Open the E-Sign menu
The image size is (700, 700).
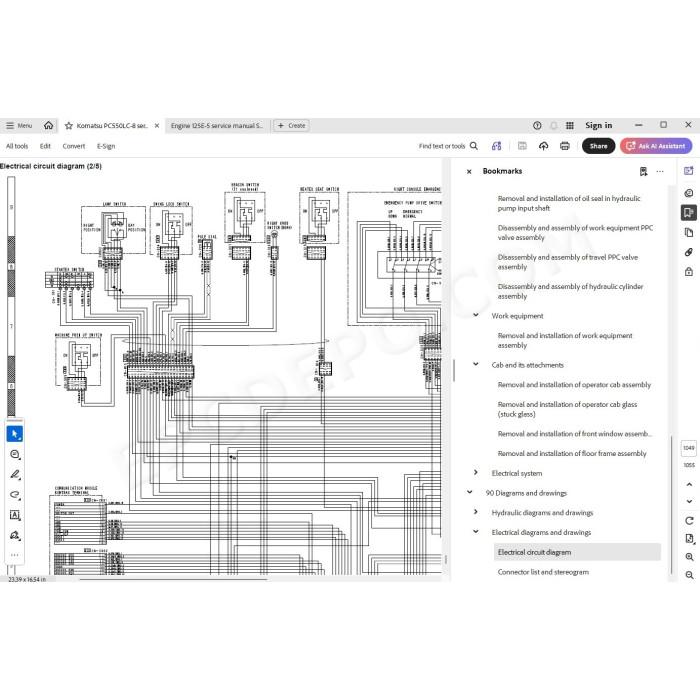[x=106, y=146]
